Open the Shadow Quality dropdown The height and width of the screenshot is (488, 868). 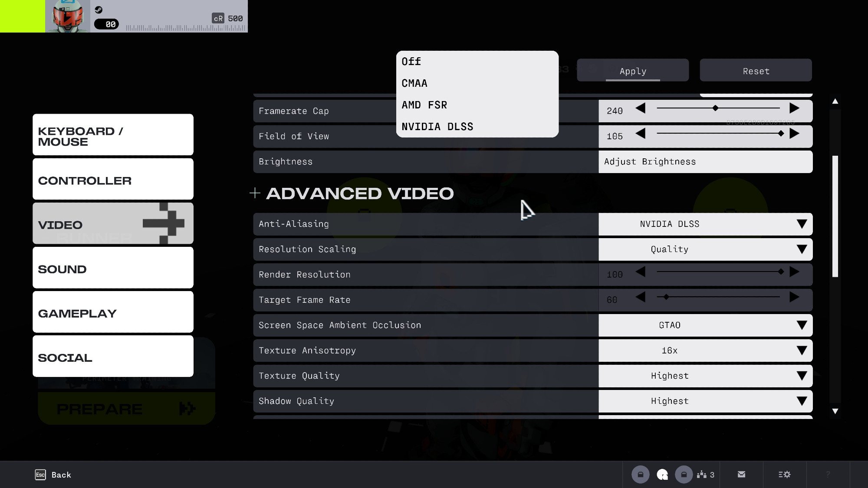pos(705,401)
